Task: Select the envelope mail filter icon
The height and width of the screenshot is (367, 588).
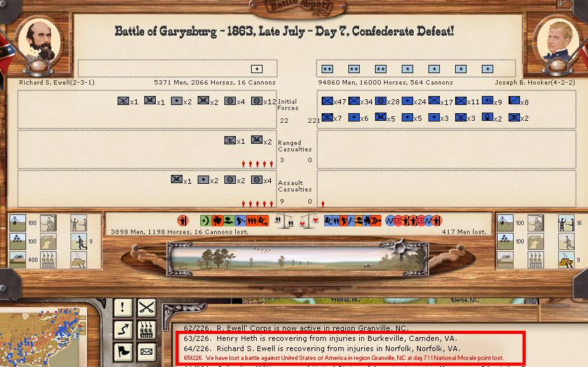Action: click(147, 350)
